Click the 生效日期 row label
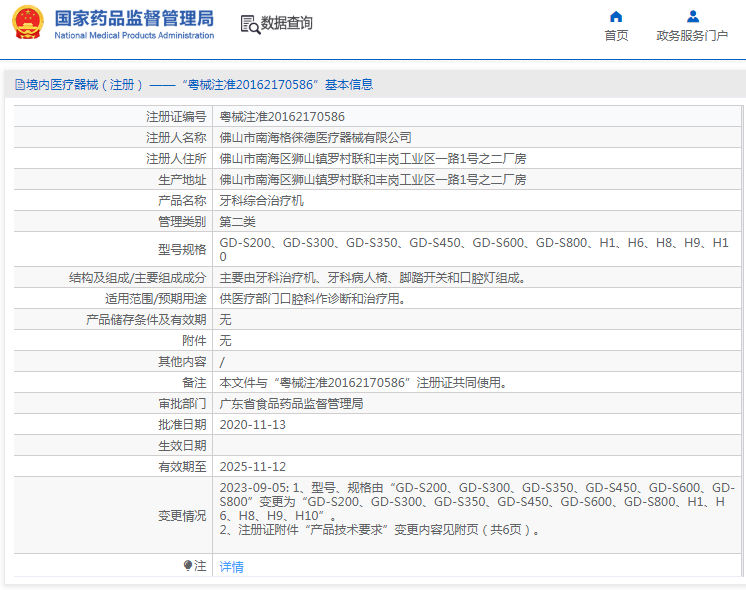Image resolution: width=746 pixels, height=590 pixels. point(182,446)
